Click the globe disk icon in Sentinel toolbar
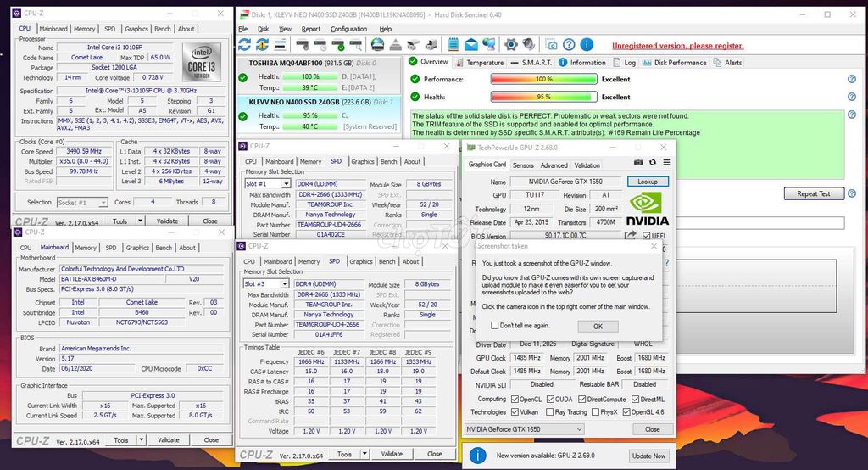 coord(377,44)
